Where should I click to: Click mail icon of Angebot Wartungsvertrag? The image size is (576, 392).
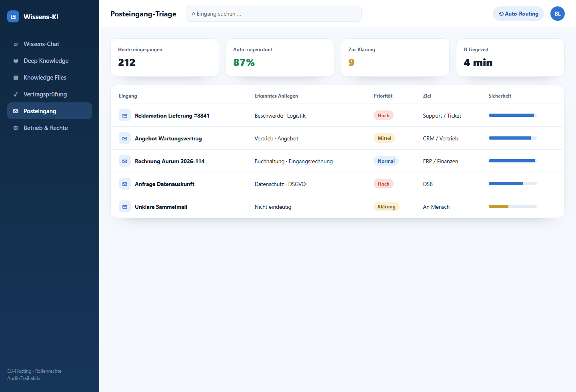coord(125,138)
